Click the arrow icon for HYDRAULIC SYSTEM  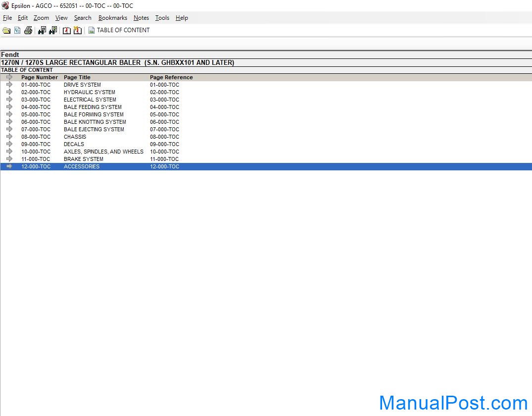point(9,92)
